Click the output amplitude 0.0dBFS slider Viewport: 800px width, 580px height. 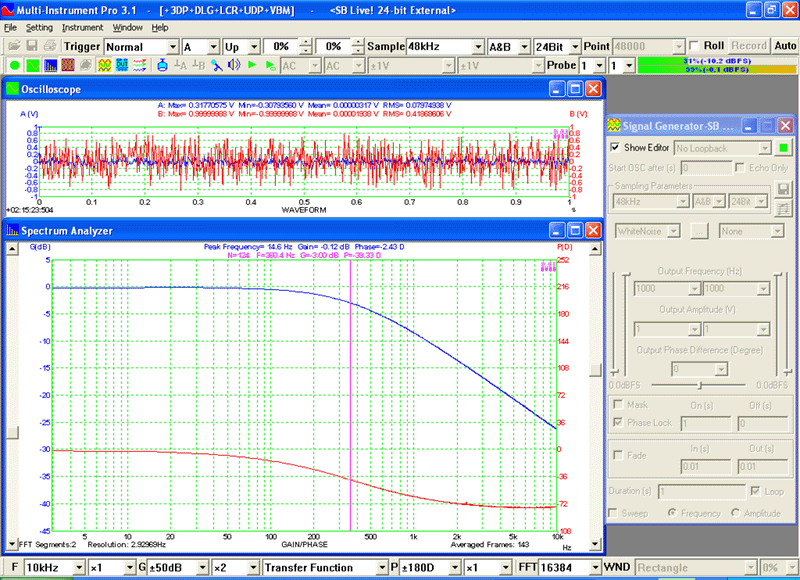tap(698, 385)
